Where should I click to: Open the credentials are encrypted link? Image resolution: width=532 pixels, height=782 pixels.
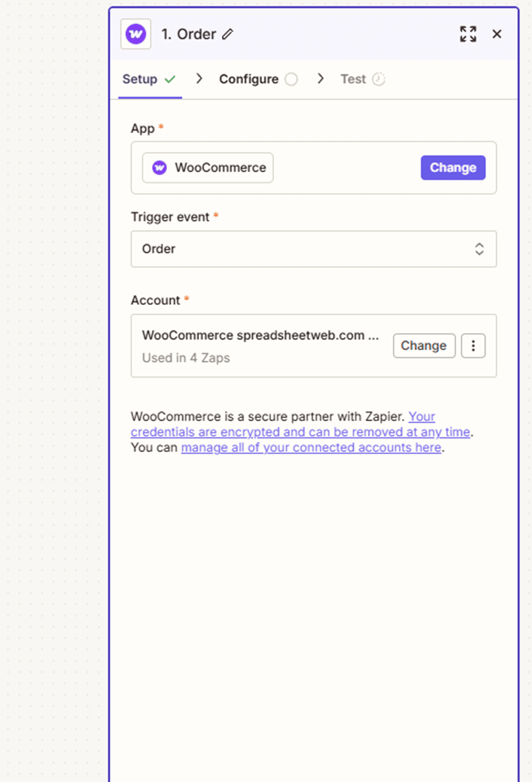click(300, 432)
